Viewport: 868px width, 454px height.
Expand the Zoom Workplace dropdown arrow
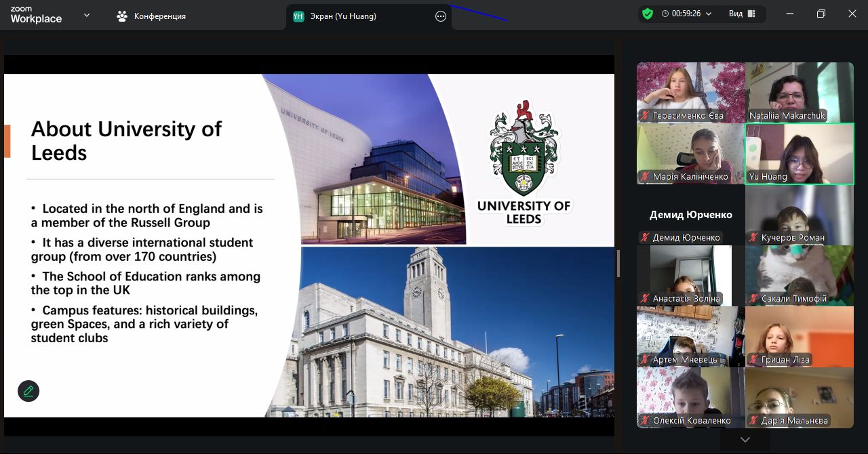[86, 15]
